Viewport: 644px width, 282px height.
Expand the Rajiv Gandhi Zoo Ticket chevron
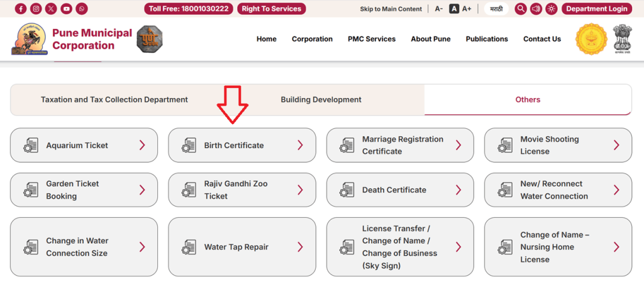tap(300, 190)
